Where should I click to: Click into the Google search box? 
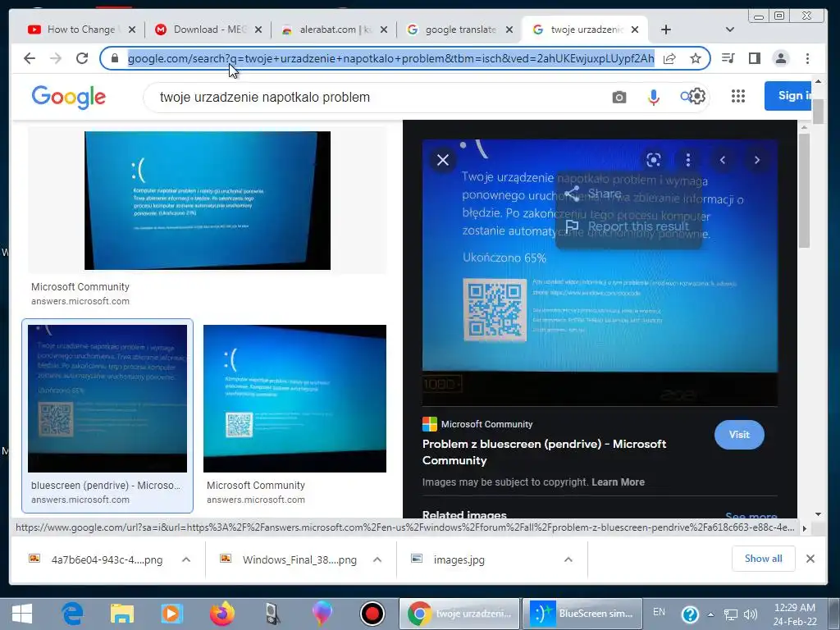375,97
